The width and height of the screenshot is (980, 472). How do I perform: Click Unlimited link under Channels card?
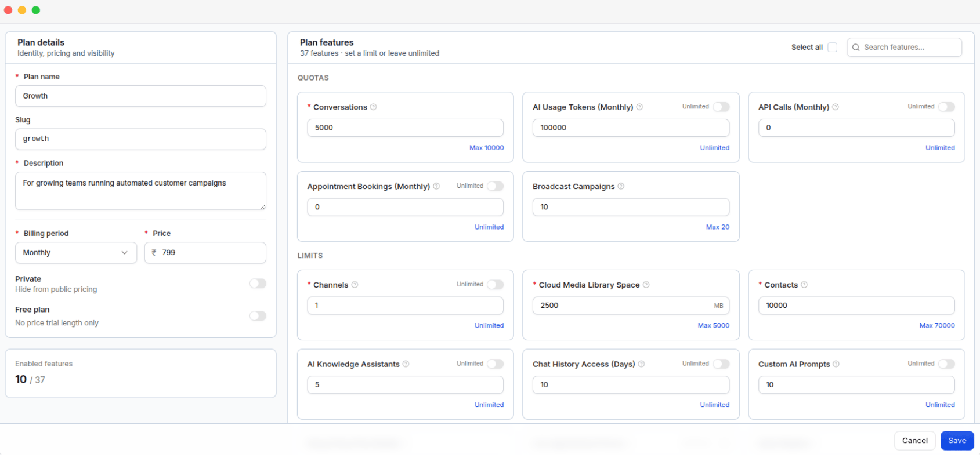pyautogui.click(x=489, y=326)
